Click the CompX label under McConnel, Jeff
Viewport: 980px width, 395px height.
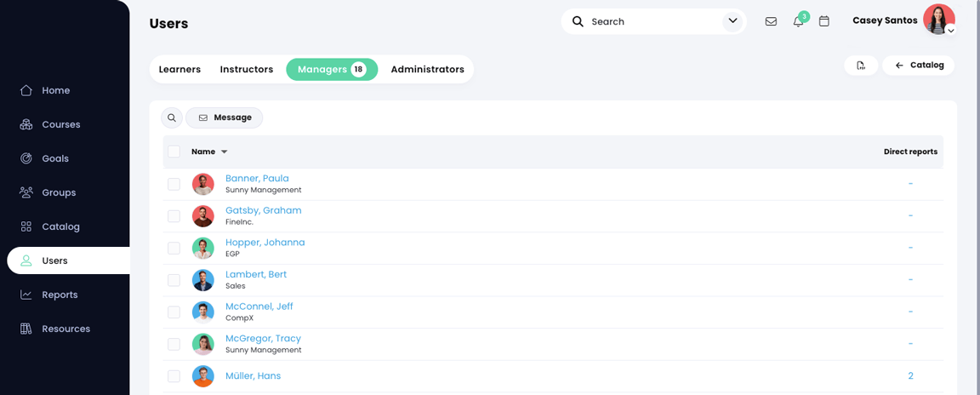238,318
